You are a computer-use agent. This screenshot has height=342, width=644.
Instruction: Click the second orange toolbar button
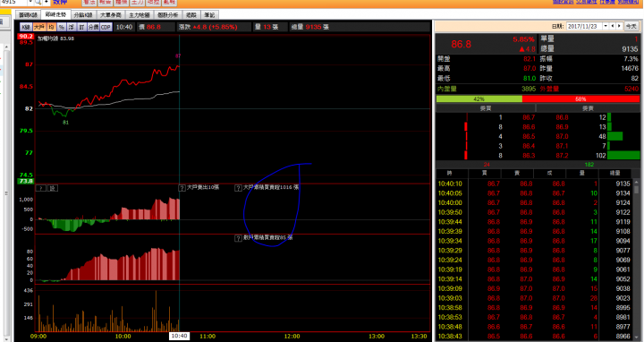pos(106,3)
